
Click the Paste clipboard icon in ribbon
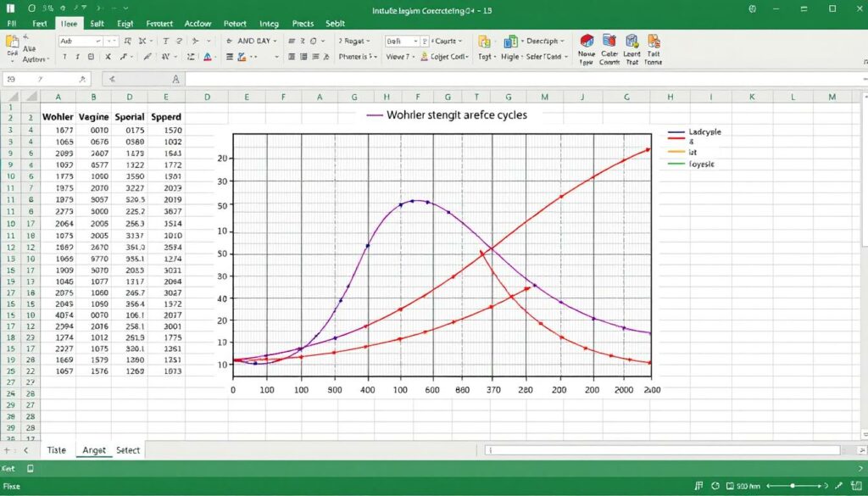12,42
